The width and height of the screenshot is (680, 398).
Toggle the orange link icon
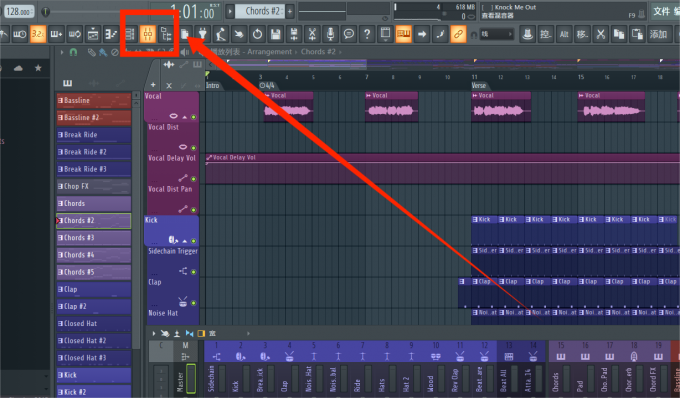click(458, 34)
